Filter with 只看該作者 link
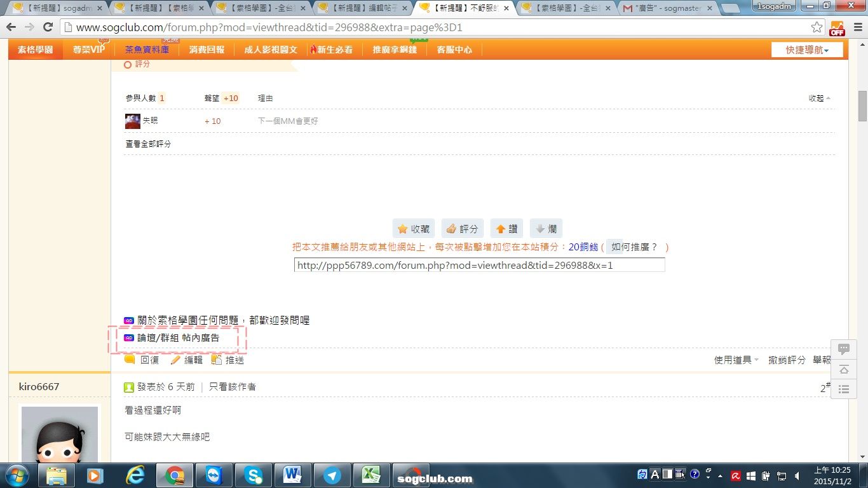 coord(233,387)
